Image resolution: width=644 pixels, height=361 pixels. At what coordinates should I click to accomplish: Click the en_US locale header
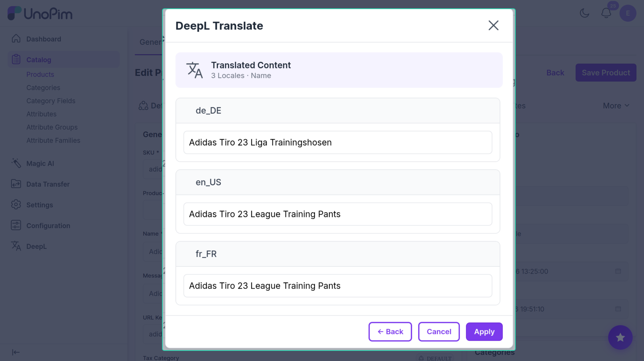(338, 182)
